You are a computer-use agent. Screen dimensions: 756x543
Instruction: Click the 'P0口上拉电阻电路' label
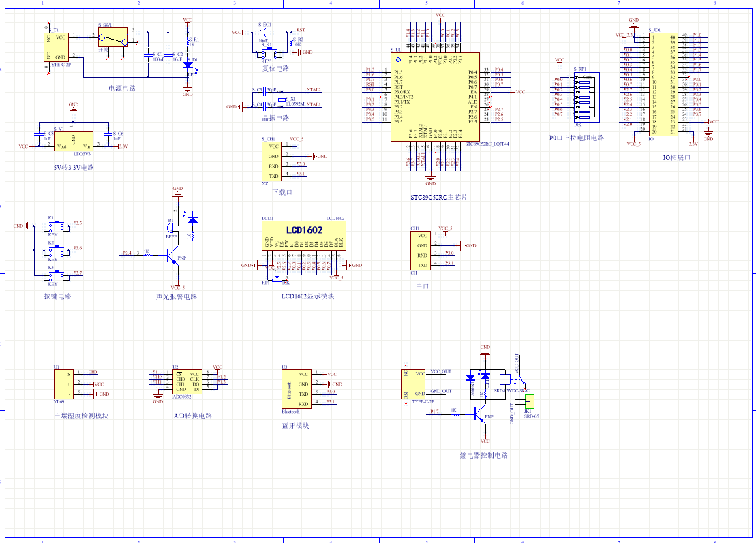577,138
